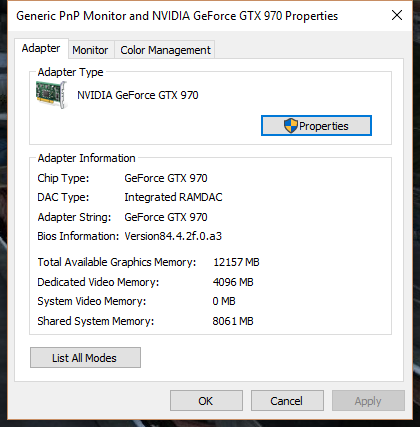
Task: Click the Chip Type value text
Action: (x=166, y=178)
